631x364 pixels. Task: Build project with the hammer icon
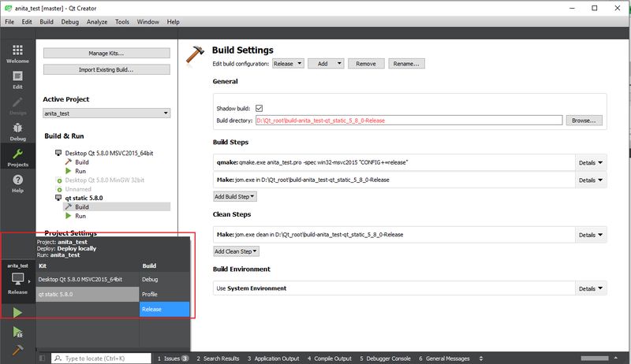pos(17,351)
